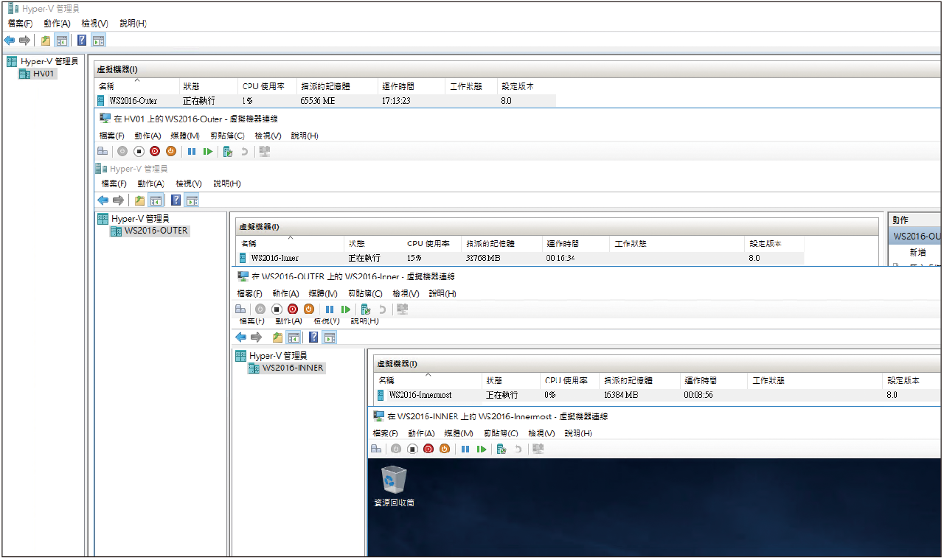Screen dimensions: 944x560
Task: Click 虛擬機器(I) section header in WS2016-INNER manager
Action: [397, 364]
